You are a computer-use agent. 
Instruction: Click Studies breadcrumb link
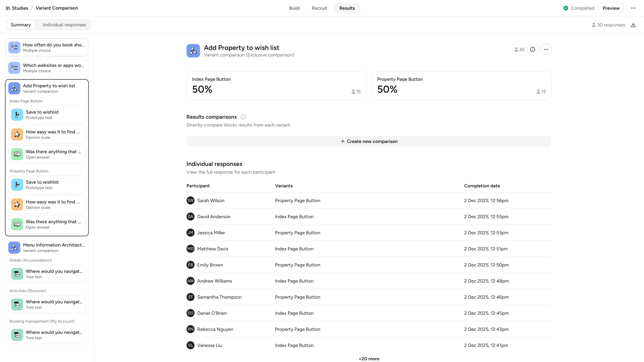(x=20, y=8)
